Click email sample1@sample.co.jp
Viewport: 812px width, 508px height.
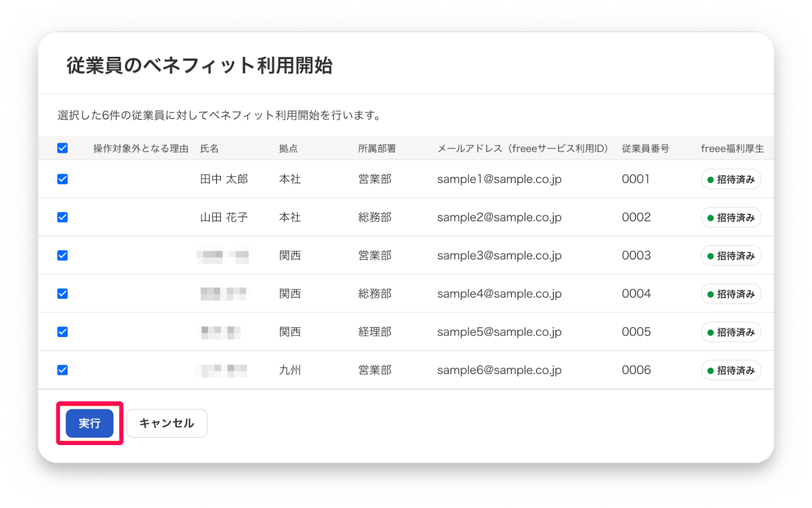pyautogui.click(x=499, y=179)
